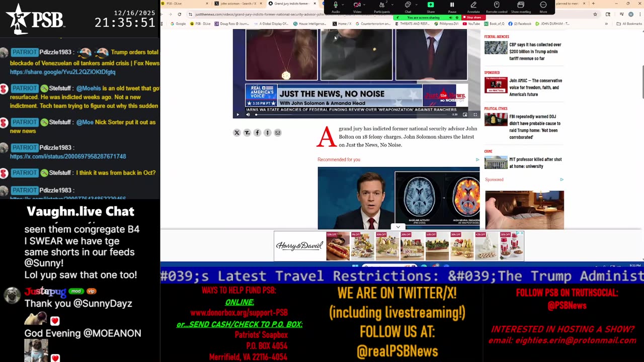
Task: Click 'FEDERAL AGENCIES' category label
Action: tap(497, 37)
